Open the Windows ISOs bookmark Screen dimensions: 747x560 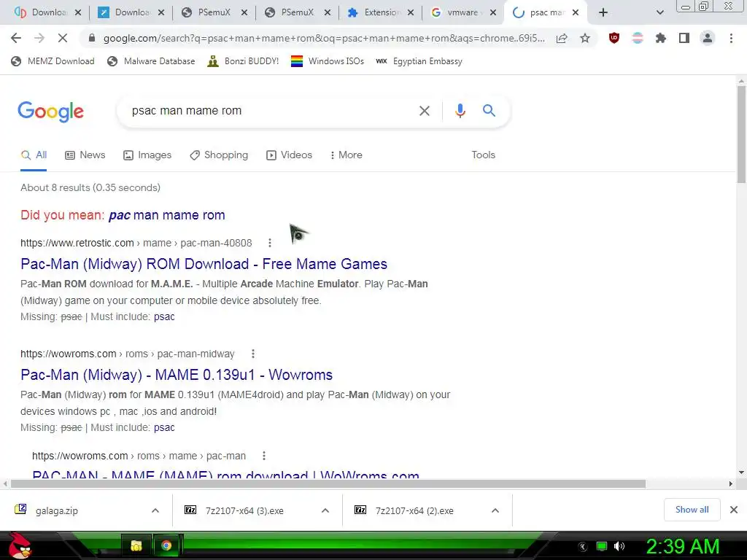pos(328,61)
